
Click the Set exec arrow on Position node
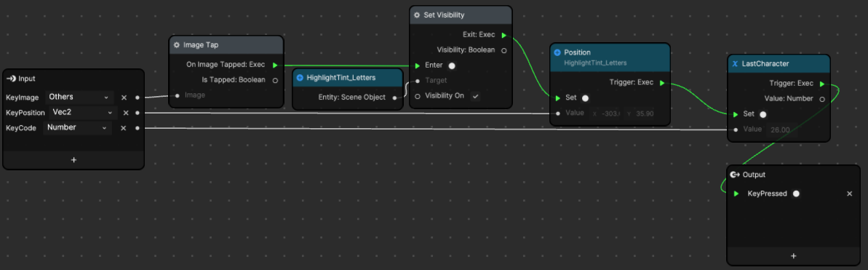coord(557,98)
